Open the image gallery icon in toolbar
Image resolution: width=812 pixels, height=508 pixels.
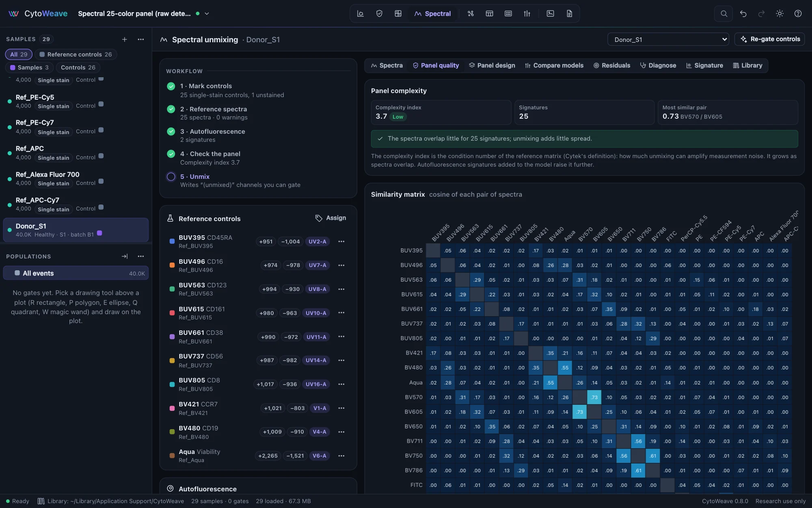[x=550, y=13]
